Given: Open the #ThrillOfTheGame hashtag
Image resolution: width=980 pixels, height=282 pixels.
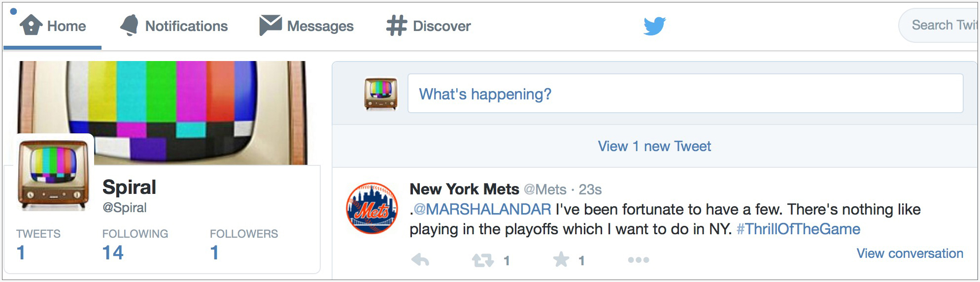Looking at the screenshot, I should pyautogui.click(x=798, y=229).
